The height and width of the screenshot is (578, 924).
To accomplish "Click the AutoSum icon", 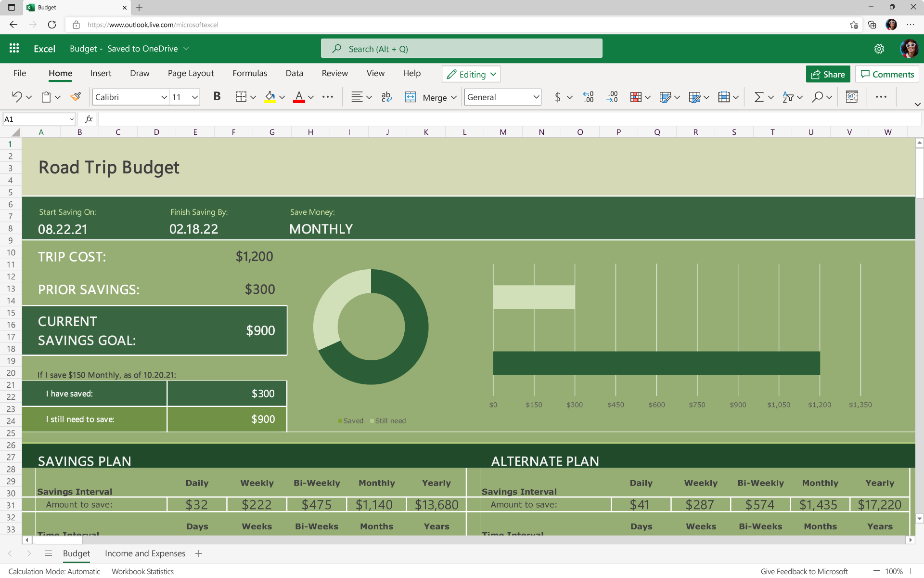I will [759, 97].
